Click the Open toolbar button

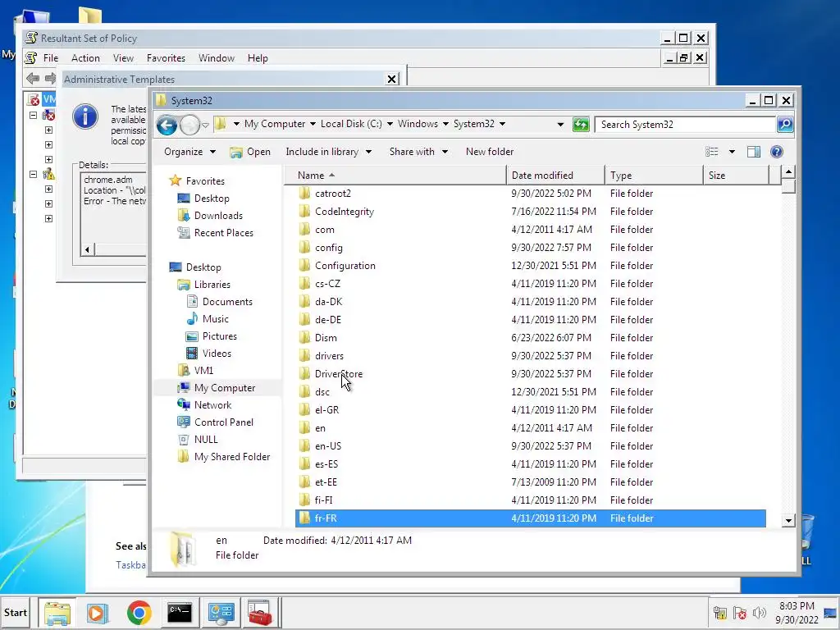pyautogui.click(x=251, y=152)
